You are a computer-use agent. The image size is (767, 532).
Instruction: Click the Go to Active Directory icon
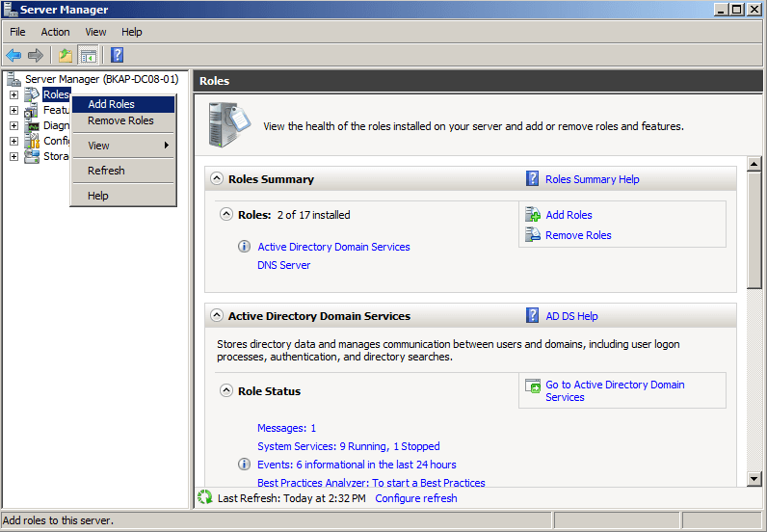coord(533,386)
